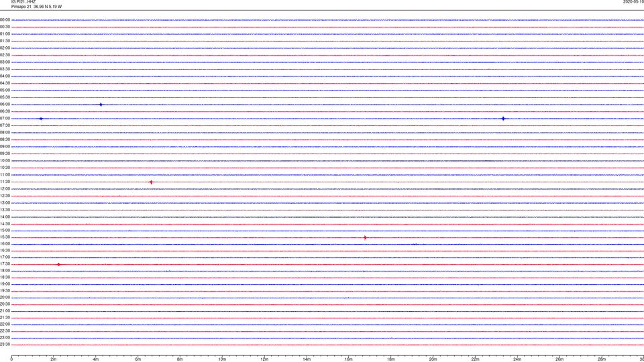The height and width of the screenshot is (362, 644).
Task: Click the '03:00' row time label
Action: pos(5,62)
